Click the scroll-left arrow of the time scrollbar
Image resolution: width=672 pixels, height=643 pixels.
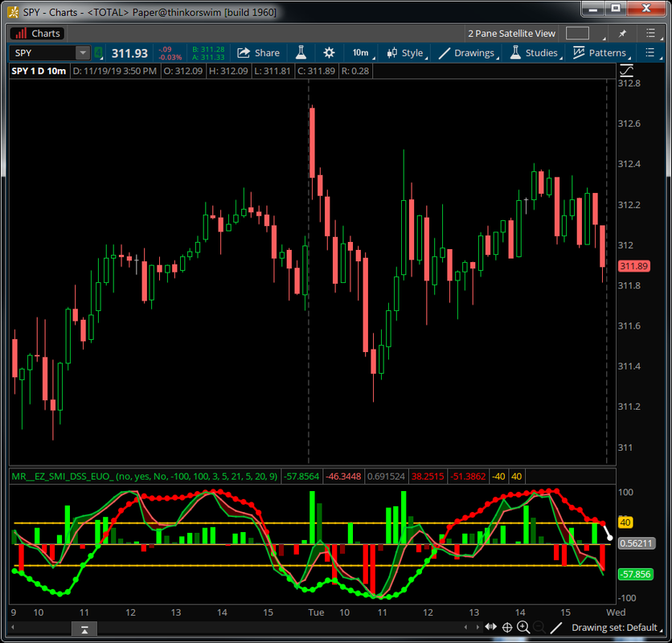tap(13, 628)
